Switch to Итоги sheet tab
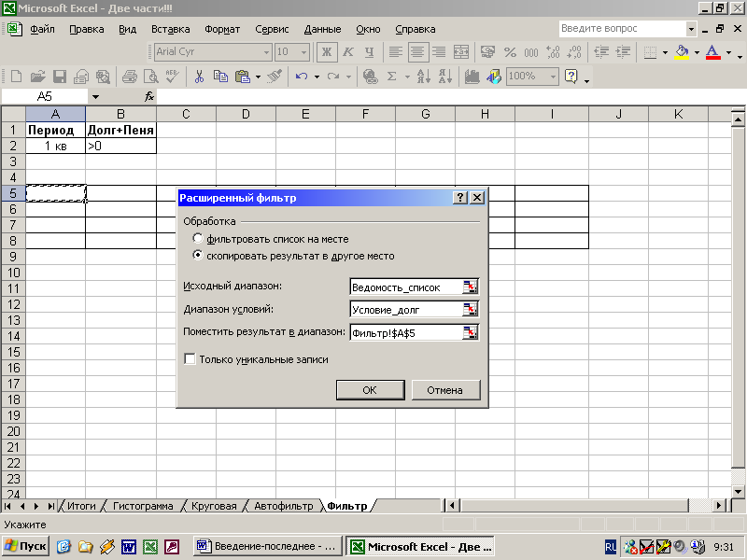Viewport: 747px width, 560px height. pos(81,506)
